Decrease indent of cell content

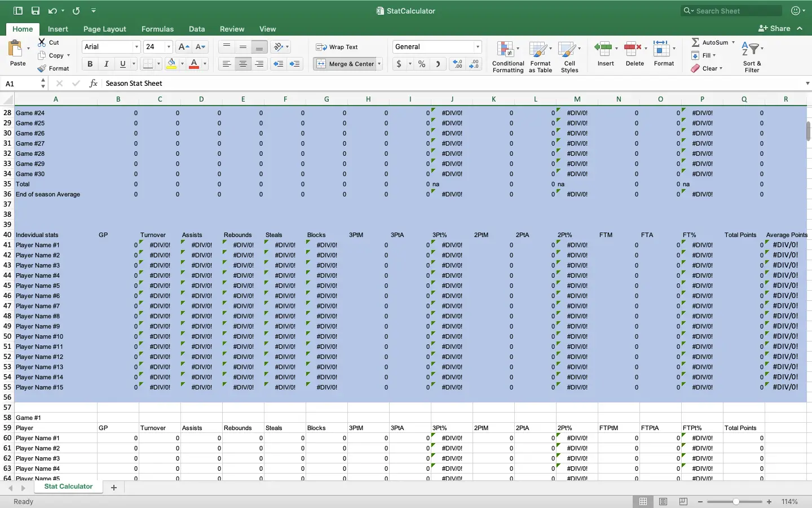click(x=278, y=64)
